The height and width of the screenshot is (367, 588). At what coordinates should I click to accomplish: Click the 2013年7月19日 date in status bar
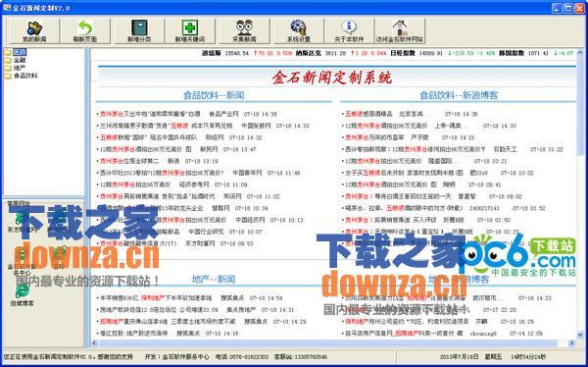point(459,357)
